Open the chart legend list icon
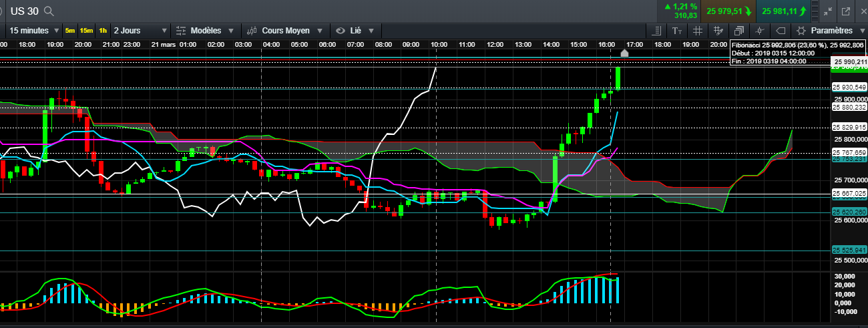Screen dimensions: 868x328 click(x=656, y=31)
